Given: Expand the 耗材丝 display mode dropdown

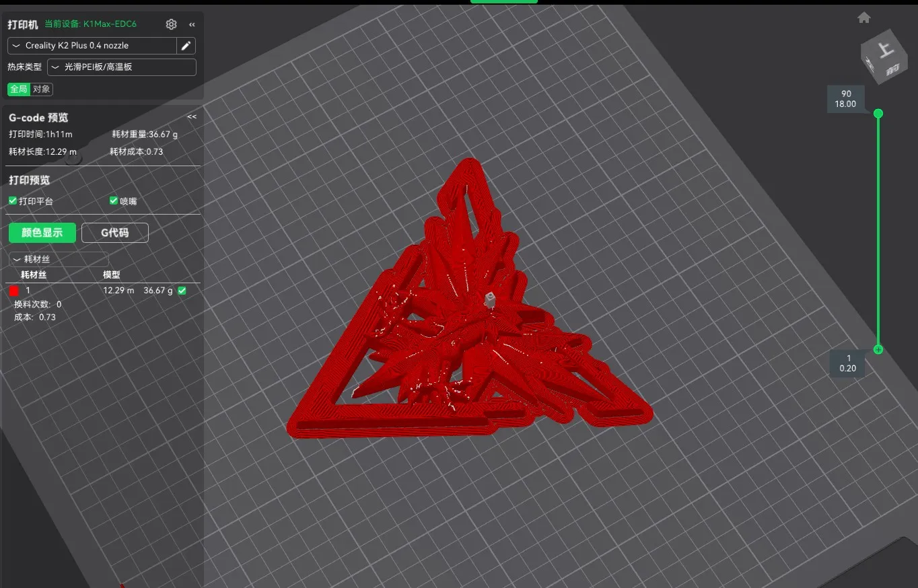Looking at the screenshot, I should pos(59,259).
